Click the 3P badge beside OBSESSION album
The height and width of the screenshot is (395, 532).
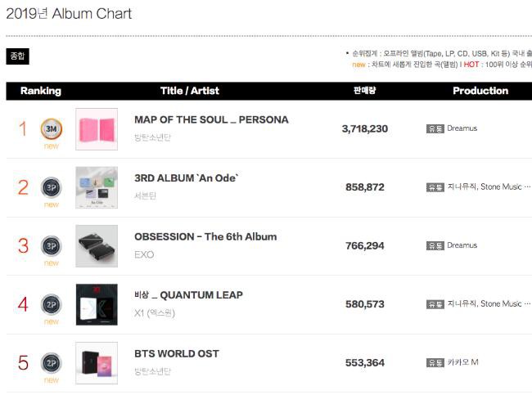tap(52, 246)
